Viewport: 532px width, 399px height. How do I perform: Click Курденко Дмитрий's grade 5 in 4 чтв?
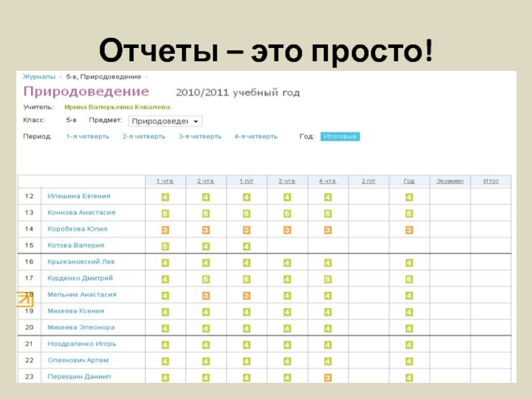(x=328, y=279)
